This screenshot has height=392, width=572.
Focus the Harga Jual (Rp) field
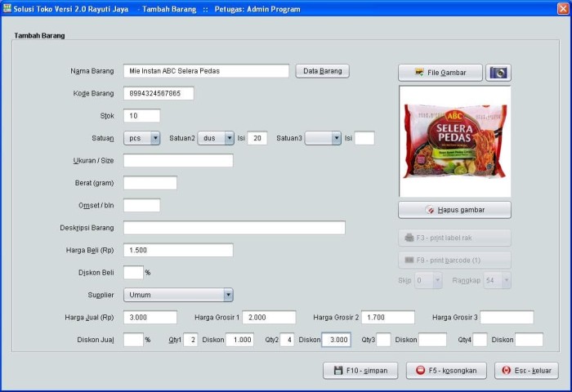tap(150, 317)
